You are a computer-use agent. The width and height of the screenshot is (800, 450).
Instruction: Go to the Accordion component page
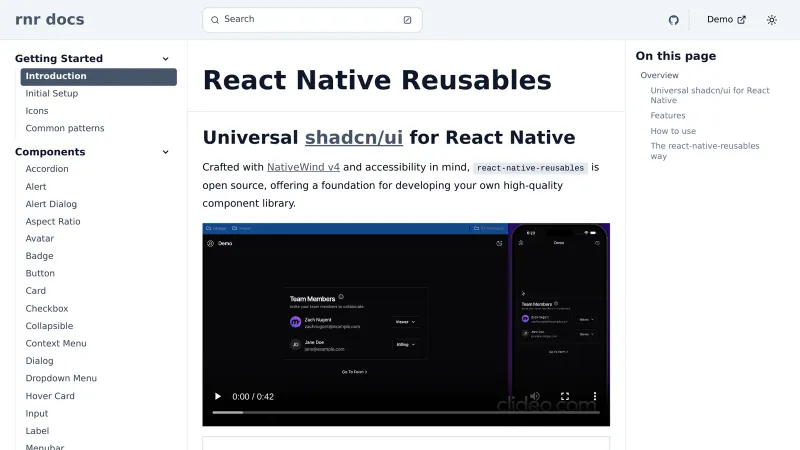(x=47, y=169)
